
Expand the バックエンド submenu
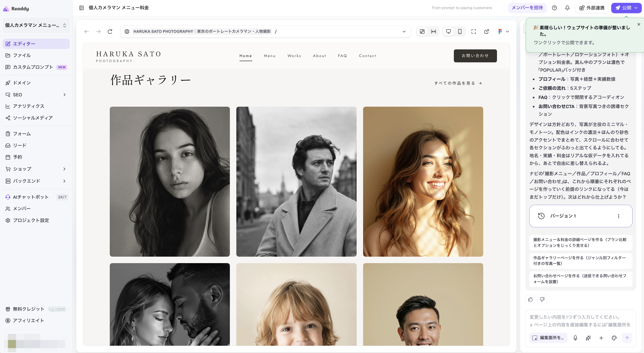64,181
